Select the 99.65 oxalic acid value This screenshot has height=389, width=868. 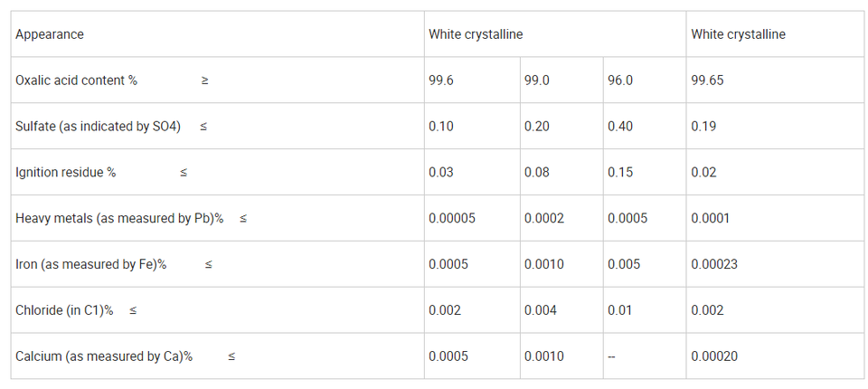click(707, 81)
